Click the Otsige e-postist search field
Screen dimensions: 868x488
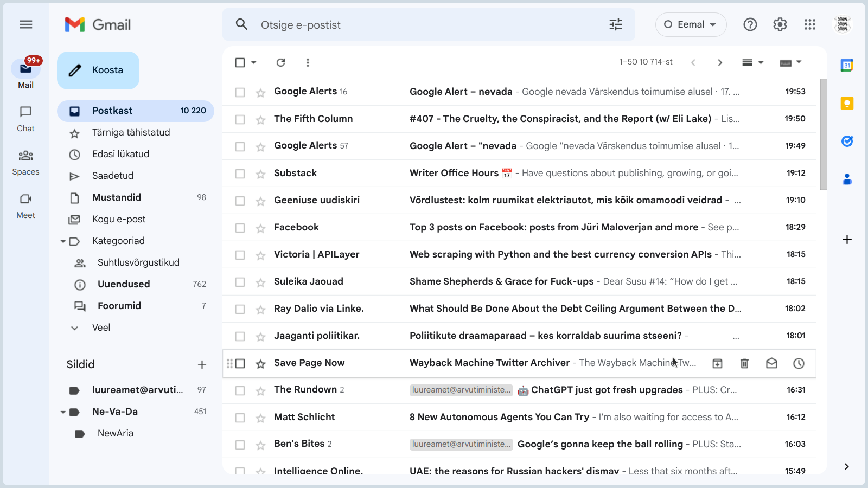coord(429,24)
